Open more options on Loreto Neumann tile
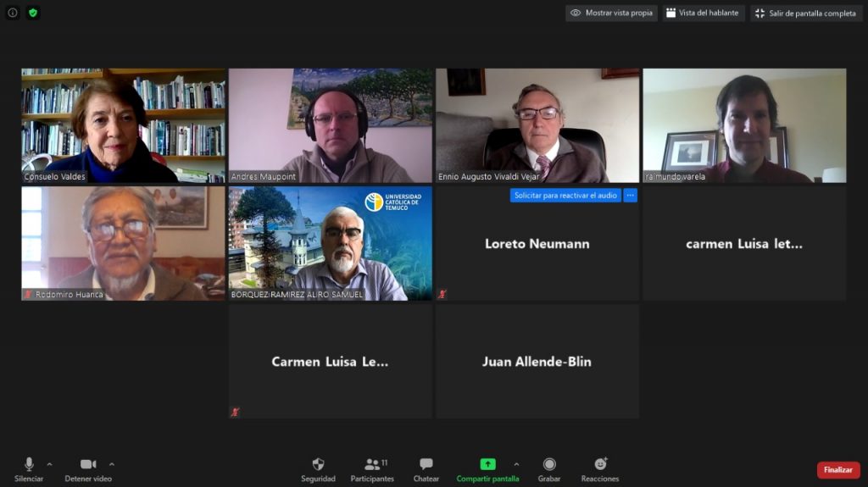Screen dimensions: 868x487 point(630,196)
